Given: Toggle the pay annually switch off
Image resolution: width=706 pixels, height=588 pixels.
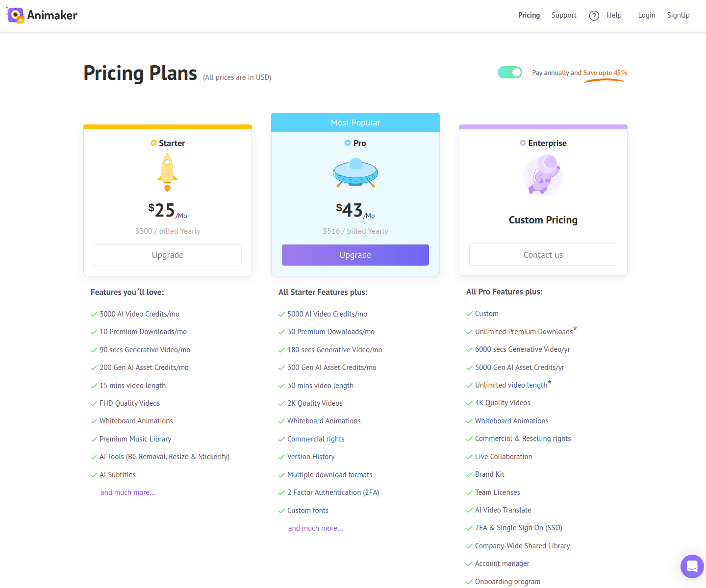Looking at the screenshot, I should pos(510,73).
